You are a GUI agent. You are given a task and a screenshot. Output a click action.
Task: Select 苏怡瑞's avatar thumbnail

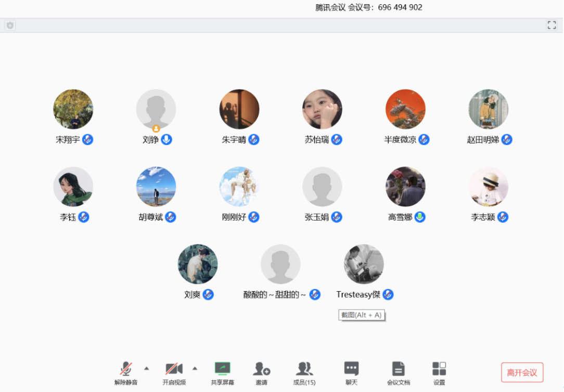pos(322,109)
